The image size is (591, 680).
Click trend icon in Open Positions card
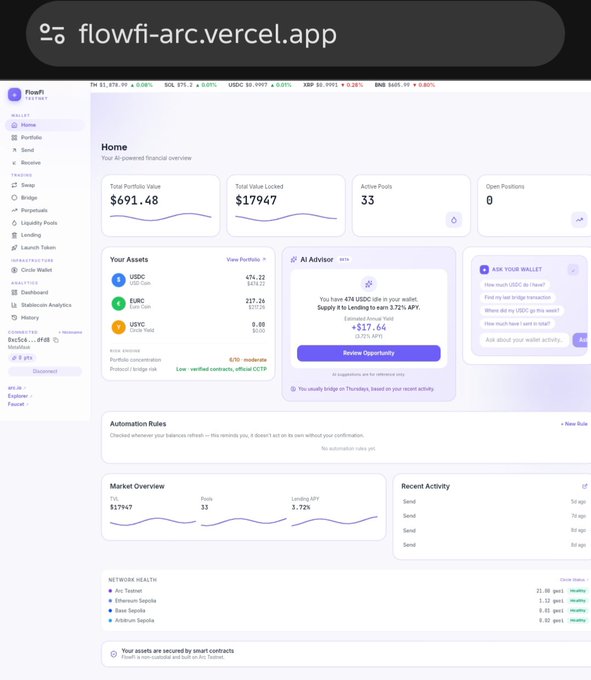coord(579,220)
